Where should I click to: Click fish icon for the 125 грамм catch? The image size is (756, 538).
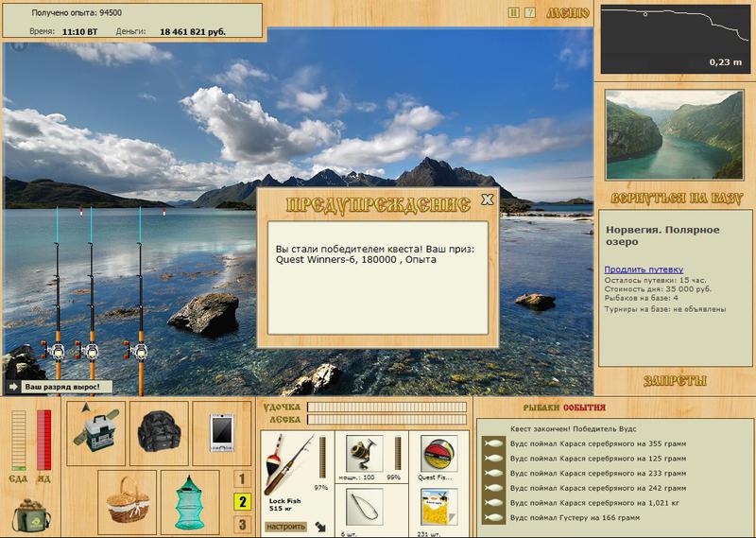493,459
